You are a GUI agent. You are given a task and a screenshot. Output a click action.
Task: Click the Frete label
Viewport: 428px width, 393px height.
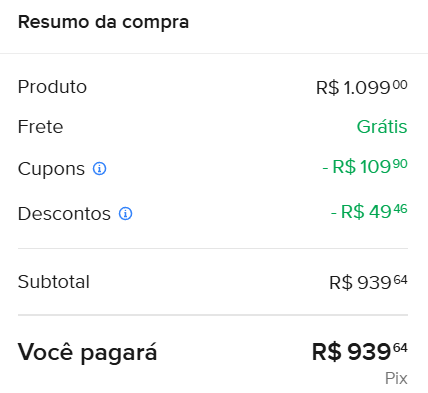(40, 127)
